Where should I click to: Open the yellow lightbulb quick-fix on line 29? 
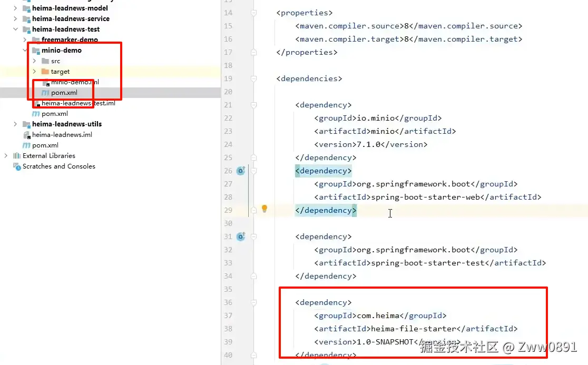[x=264, y=209]
